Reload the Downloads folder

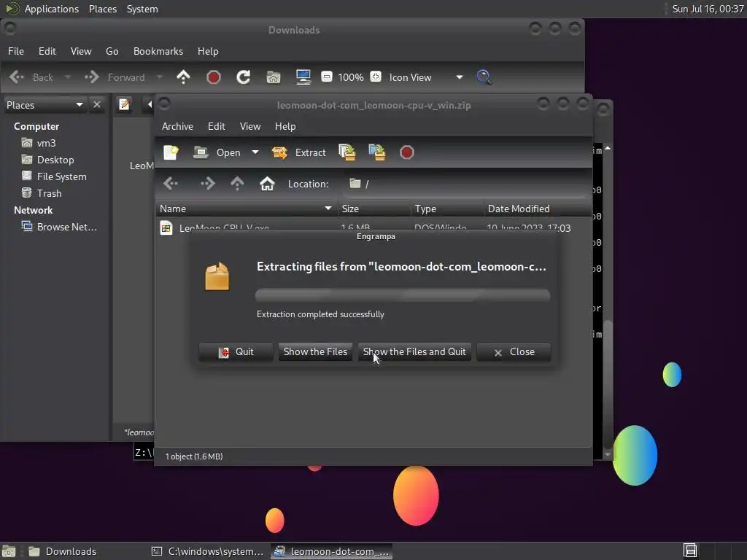[244, 77]
